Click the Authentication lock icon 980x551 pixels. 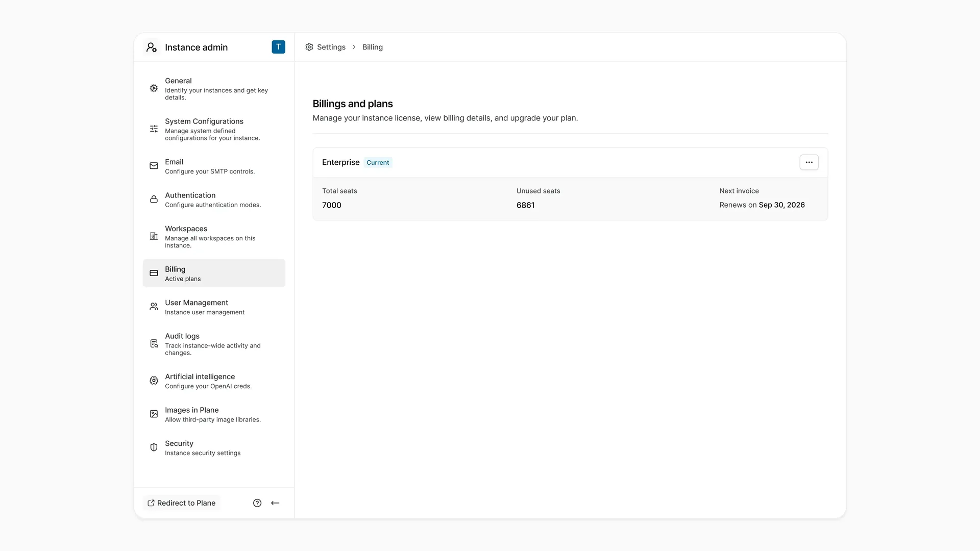pos(154,199)
